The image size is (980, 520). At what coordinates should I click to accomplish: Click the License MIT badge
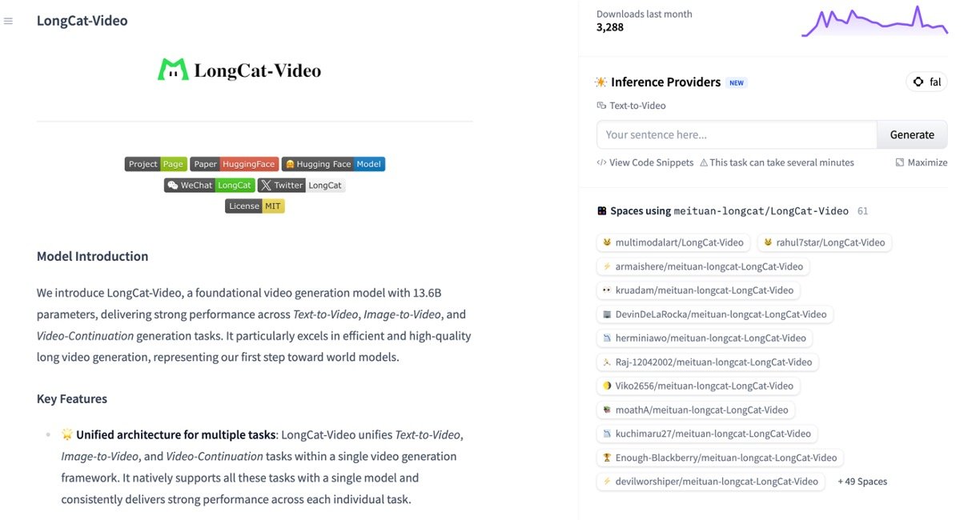click(255, 206)
